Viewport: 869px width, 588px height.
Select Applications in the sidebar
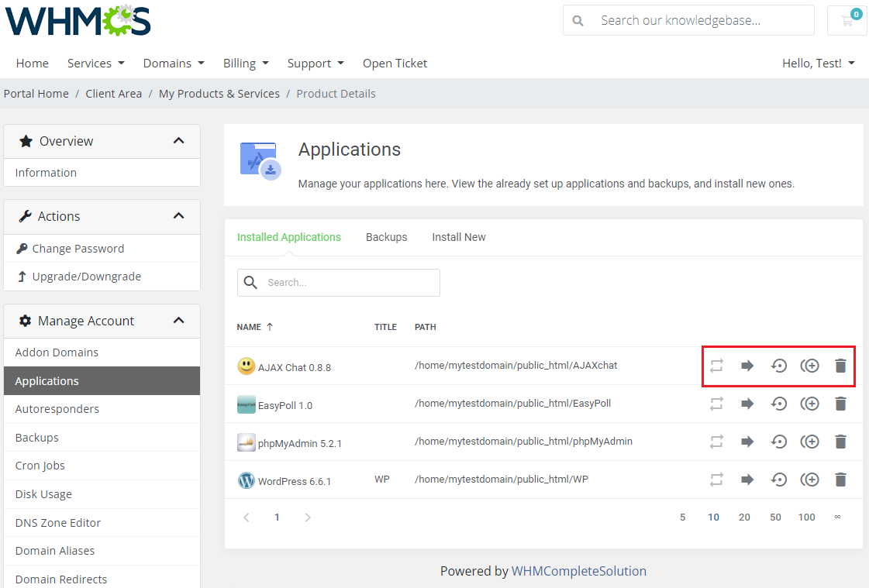pyautogui.click(x=102, y=381)
